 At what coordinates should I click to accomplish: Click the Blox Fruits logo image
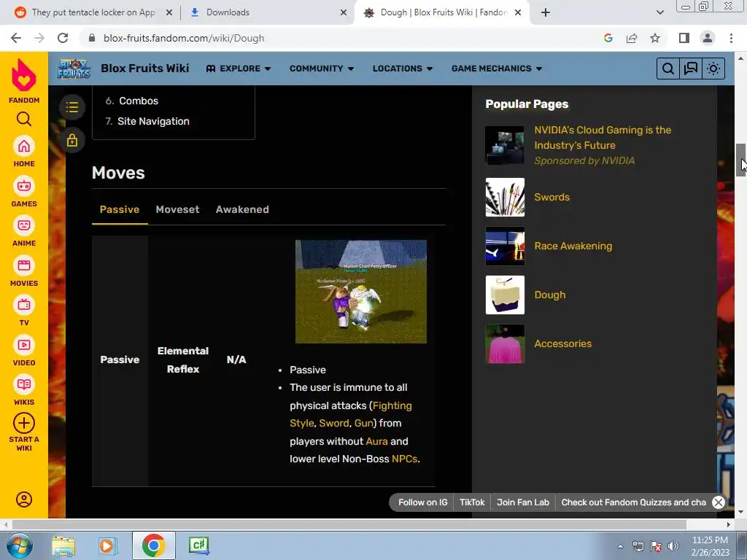[74, 69]
